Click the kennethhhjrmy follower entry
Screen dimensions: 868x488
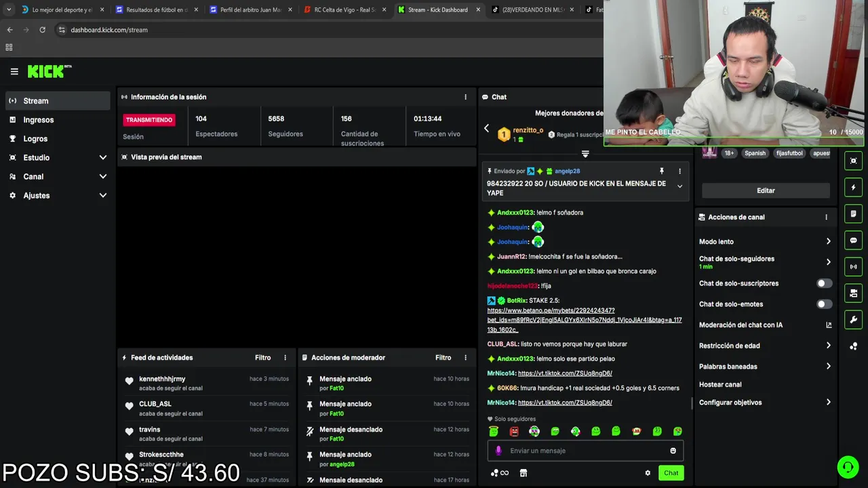tap(207, 383)
